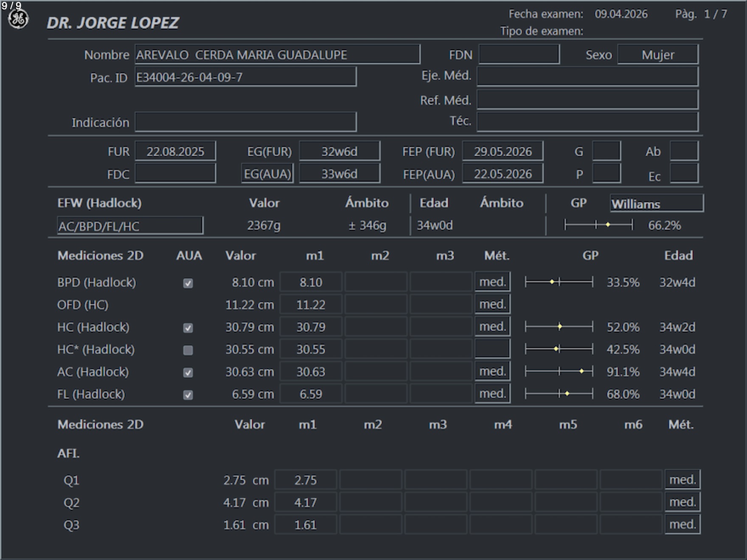747x560 pixels.
Task: Click the FUR date field
Action: pos(175,151)
